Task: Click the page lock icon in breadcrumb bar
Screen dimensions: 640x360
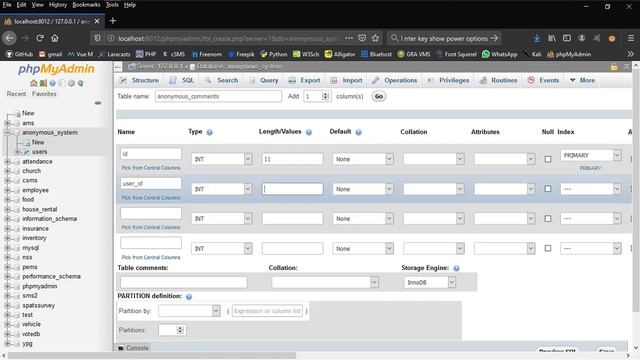Action: pyautogui.click(x=614, y=67)
